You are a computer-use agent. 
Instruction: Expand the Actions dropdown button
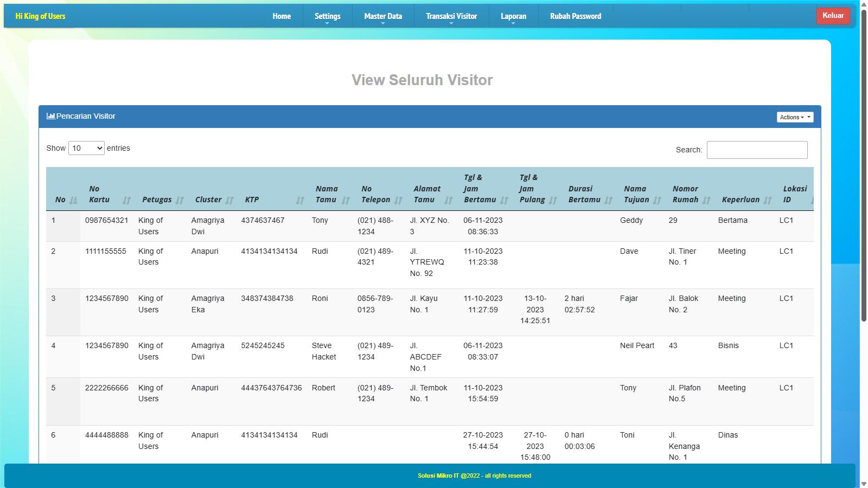[x=795, y=117]
